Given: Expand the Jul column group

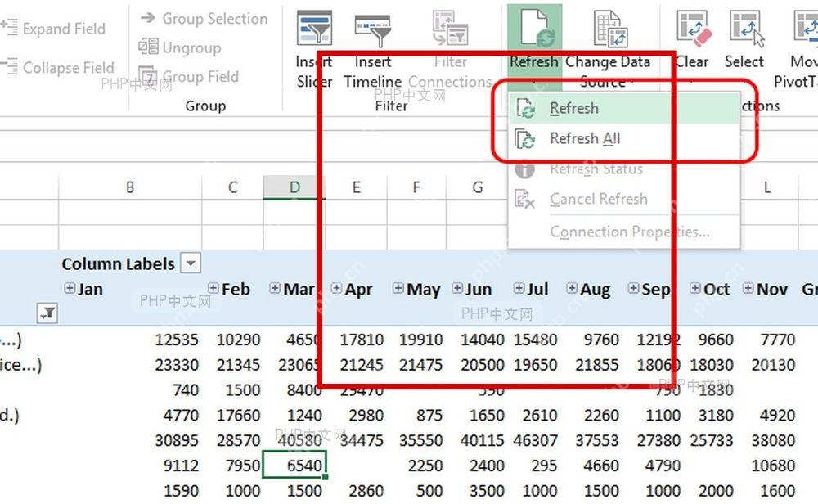Looking at the screenshot, I should point(519,288).
